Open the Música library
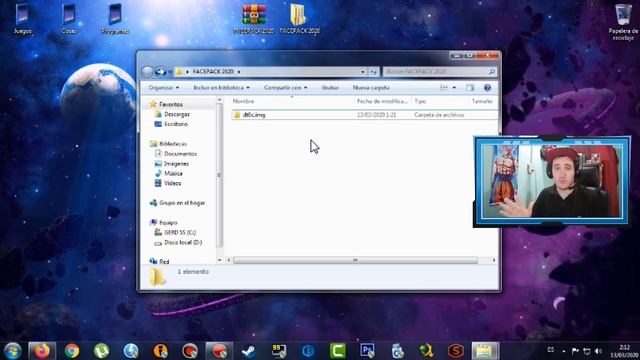 pos(173,173)
